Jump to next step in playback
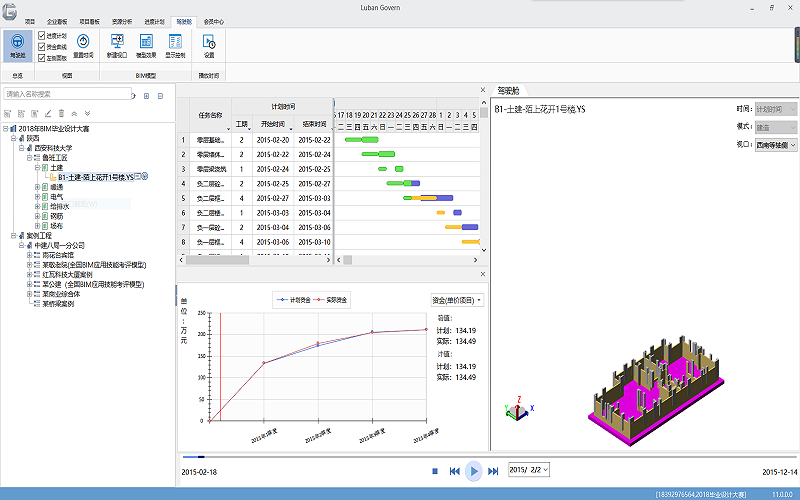 [493, 471]
